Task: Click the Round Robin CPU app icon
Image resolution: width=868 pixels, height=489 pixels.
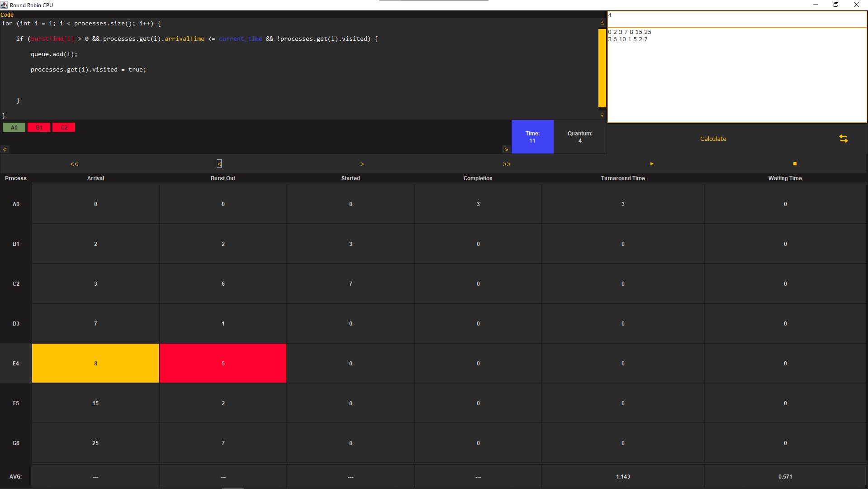Action: click(x=4, y=5)
